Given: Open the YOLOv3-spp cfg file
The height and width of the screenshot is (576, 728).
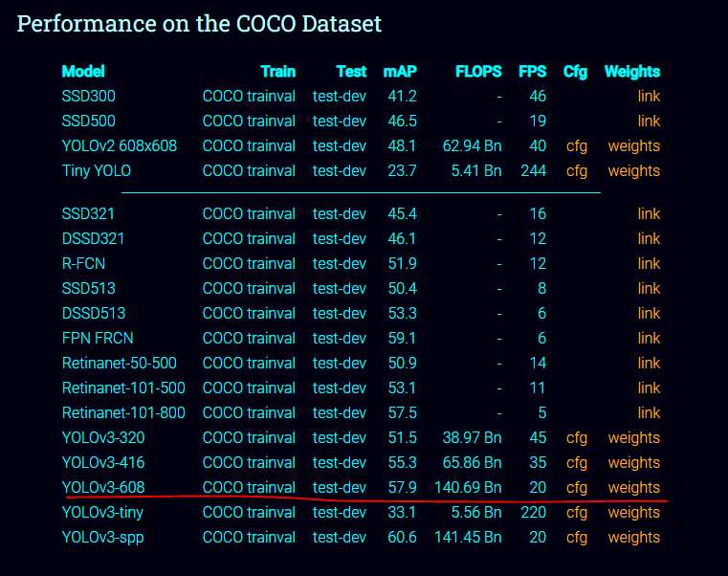Looking at the screenshot, I should click(577, 538).
